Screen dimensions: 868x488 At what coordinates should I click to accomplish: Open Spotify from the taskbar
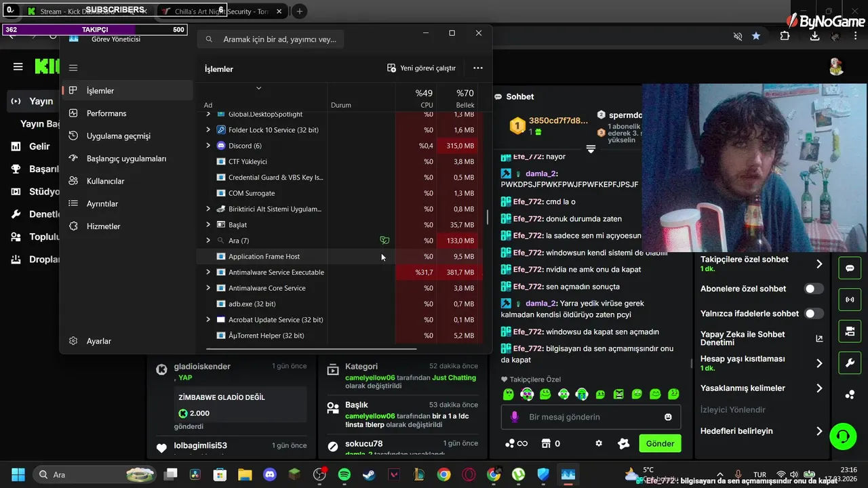click(x=344, y=474)
